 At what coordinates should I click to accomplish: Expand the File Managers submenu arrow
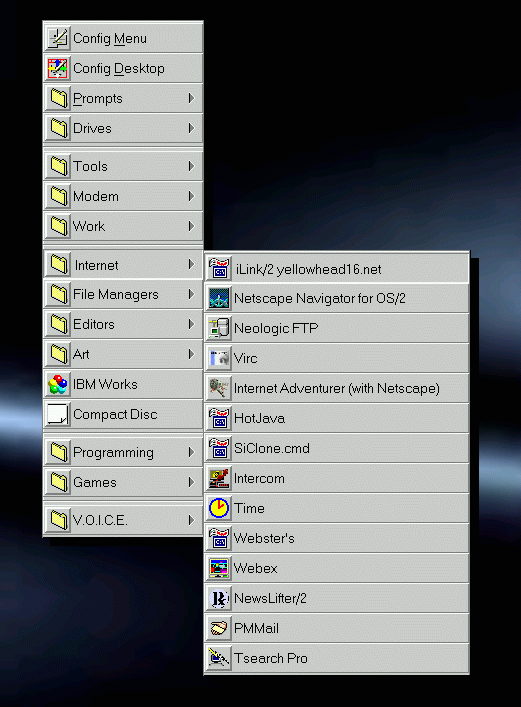[x=191, y=294]
